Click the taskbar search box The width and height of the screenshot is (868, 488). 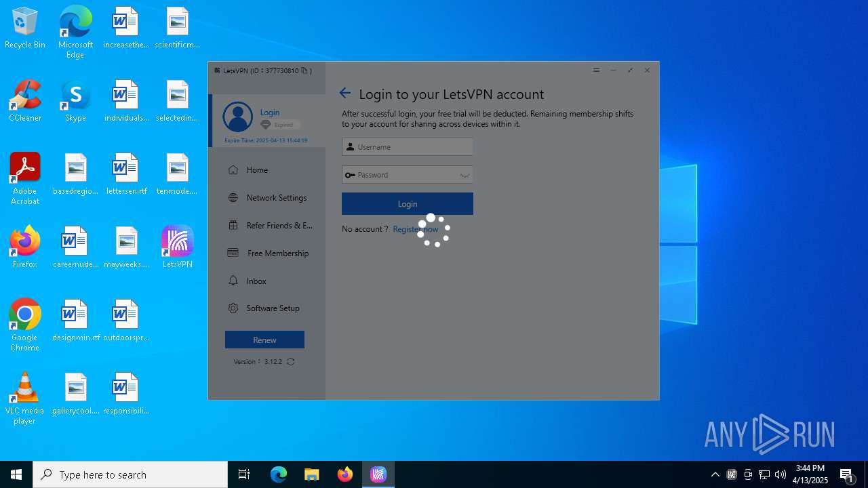tap(130, 474)
